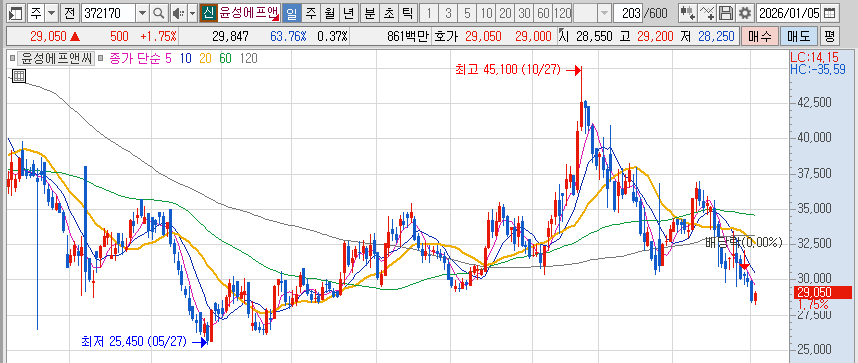Click the red down-triangle marker on chart
858x363 pixels.
(744, 266)
